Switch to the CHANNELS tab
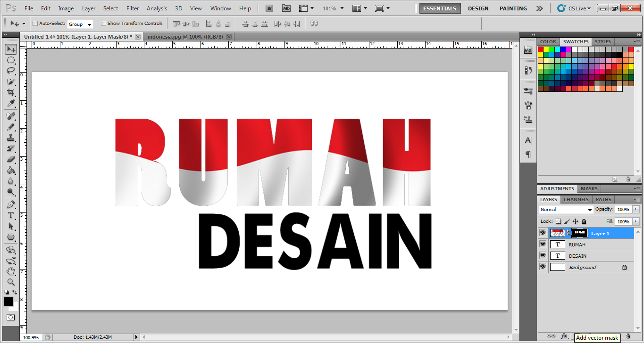This screenshot has width=644, height=343. click(576, 199)
